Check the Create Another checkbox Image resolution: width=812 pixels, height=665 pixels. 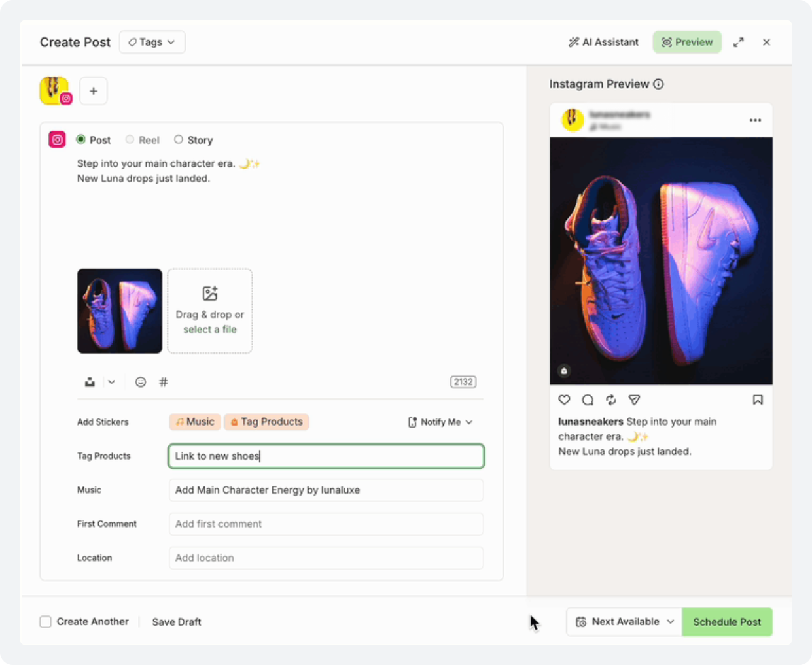tap(45, 622)
